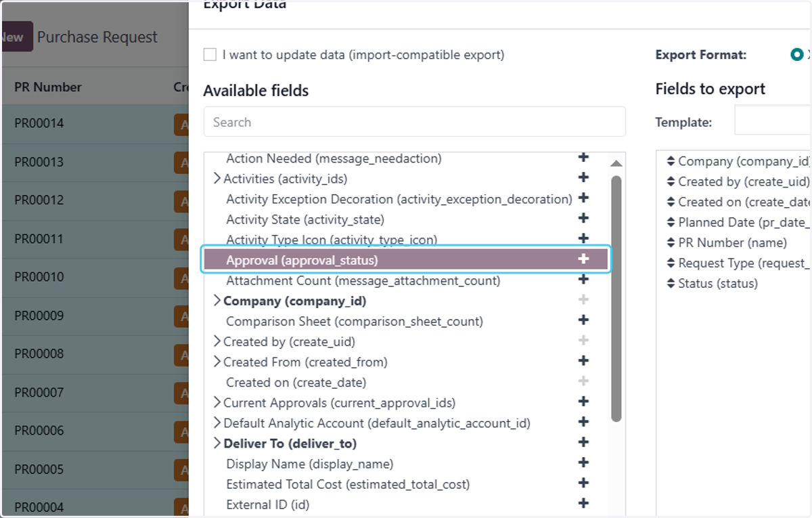Expand Default Analytic Account subfields
The image size is (812, 518).
tap(217, 423)
